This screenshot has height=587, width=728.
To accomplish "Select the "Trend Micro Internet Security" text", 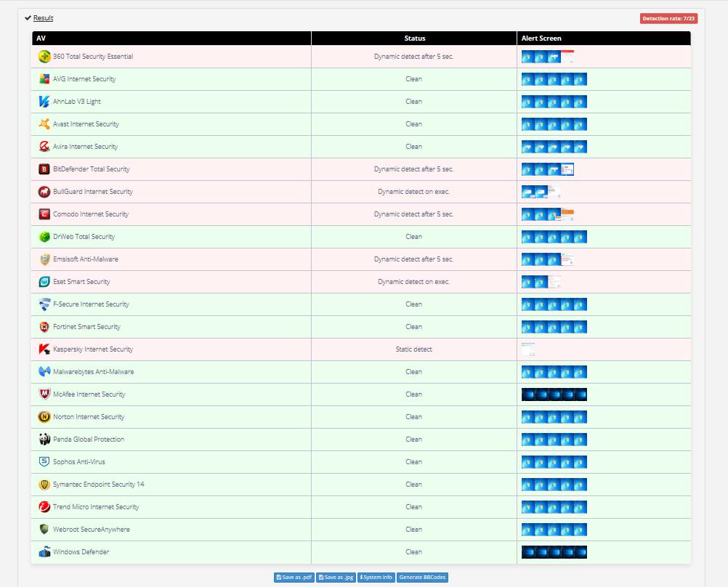I will point(96,506).
